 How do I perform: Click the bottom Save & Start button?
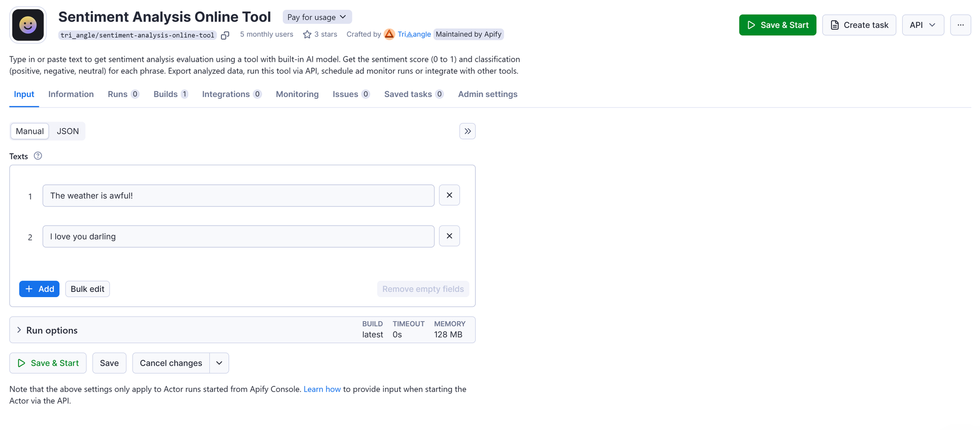[48, 363]
